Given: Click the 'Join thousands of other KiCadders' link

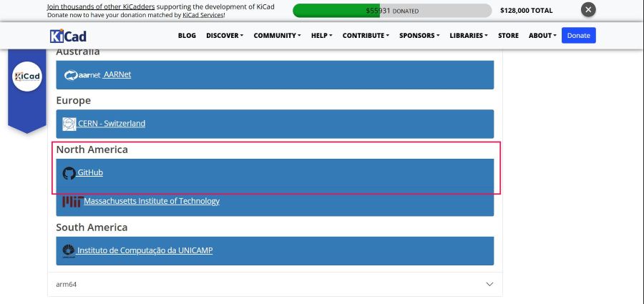Looking at the screenshot, I should (x=101, y=6).
